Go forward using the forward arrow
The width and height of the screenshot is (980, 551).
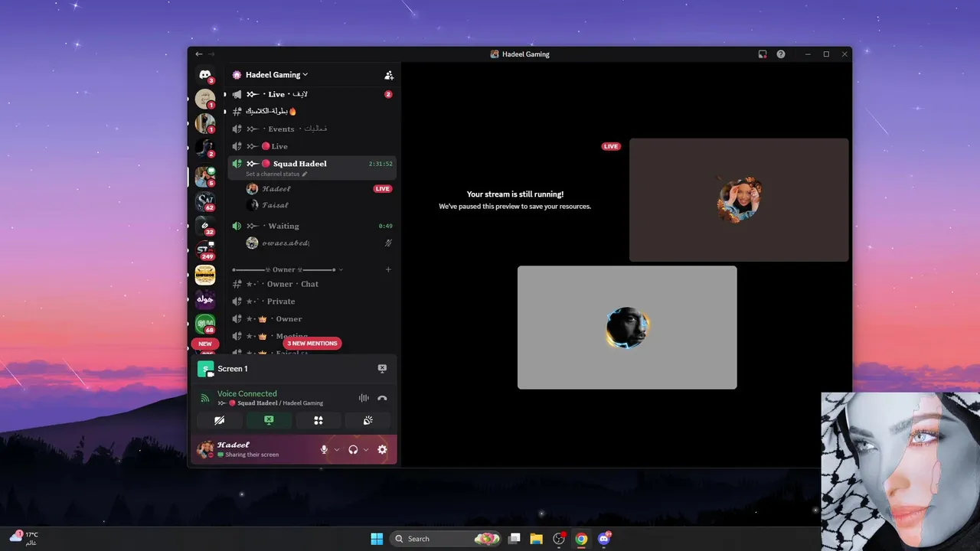point(211,54)
